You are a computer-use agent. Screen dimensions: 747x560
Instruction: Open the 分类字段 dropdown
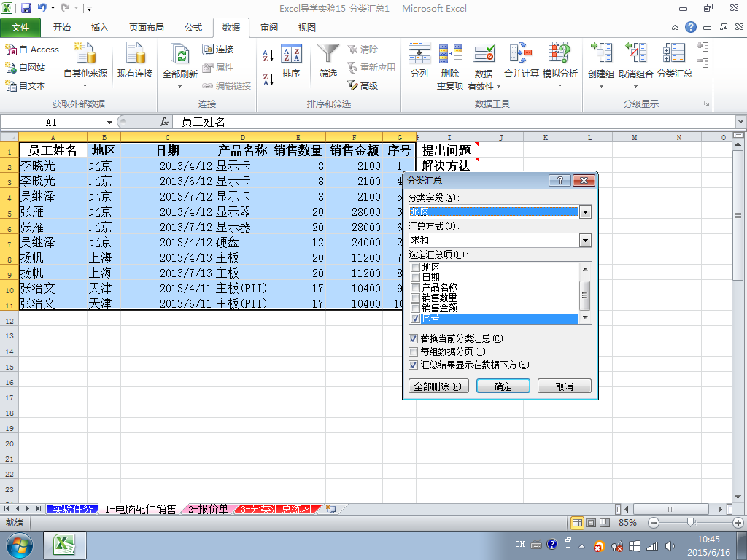tap(586, 212)
